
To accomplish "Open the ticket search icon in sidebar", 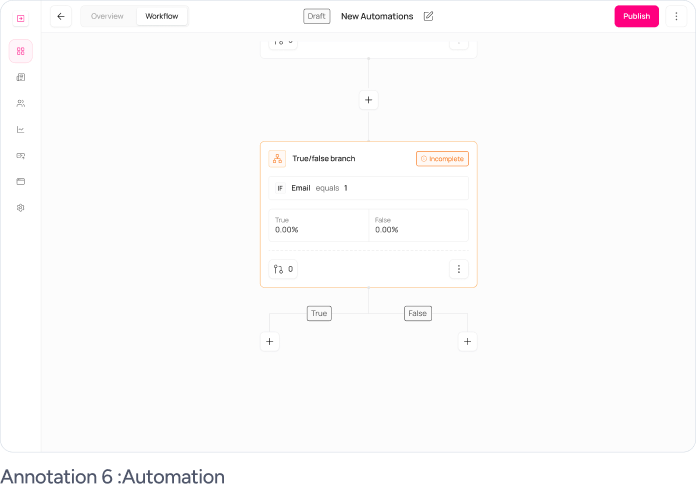I will click(20, 156).
